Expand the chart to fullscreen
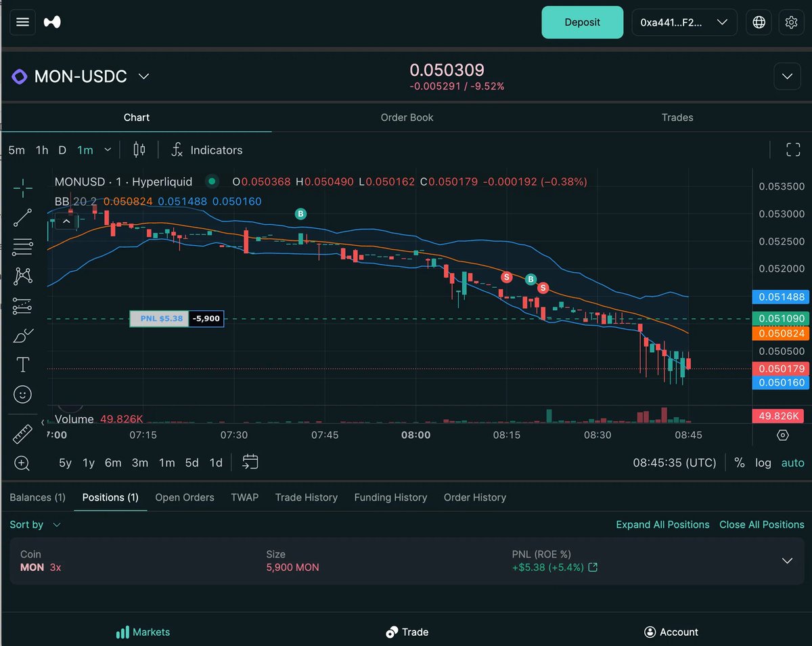This screenshot has height=646, width=812. (792, 150)
